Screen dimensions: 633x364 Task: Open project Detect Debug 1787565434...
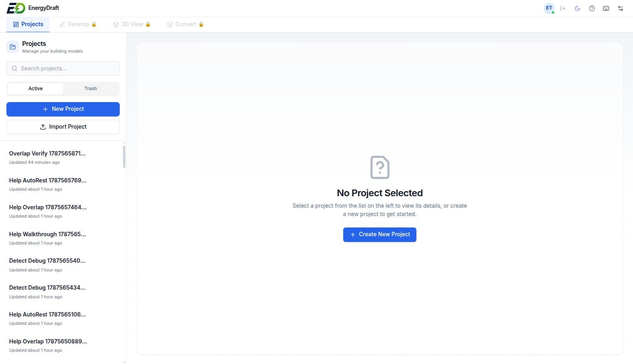[x=61, y=292]
